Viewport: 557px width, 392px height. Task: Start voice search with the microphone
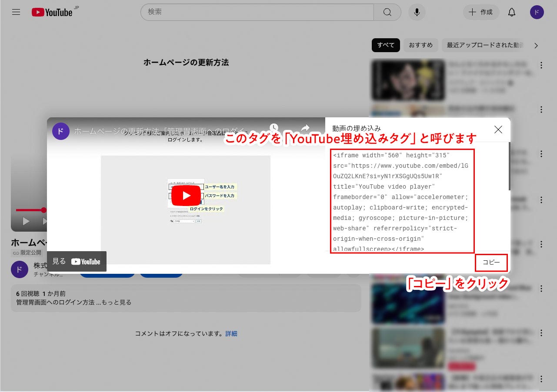coord(417,12)
